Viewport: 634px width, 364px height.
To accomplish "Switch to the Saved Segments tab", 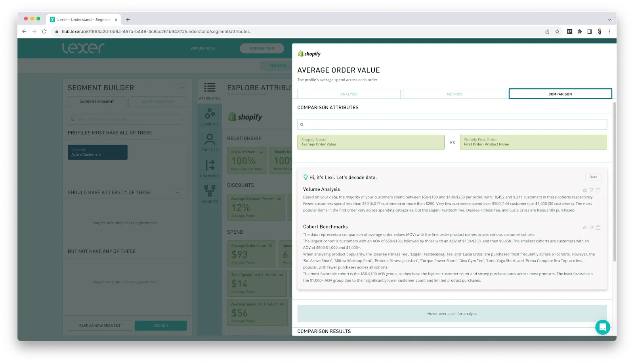I will 158,102.
